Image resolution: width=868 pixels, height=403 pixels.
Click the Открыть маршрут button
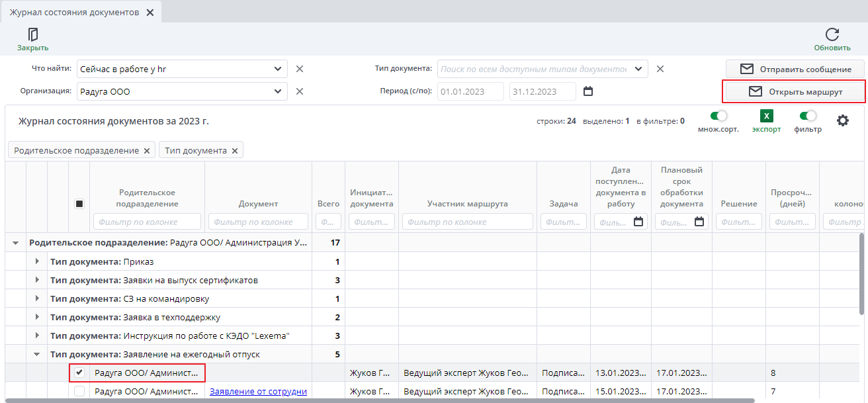tap(795, 91)
